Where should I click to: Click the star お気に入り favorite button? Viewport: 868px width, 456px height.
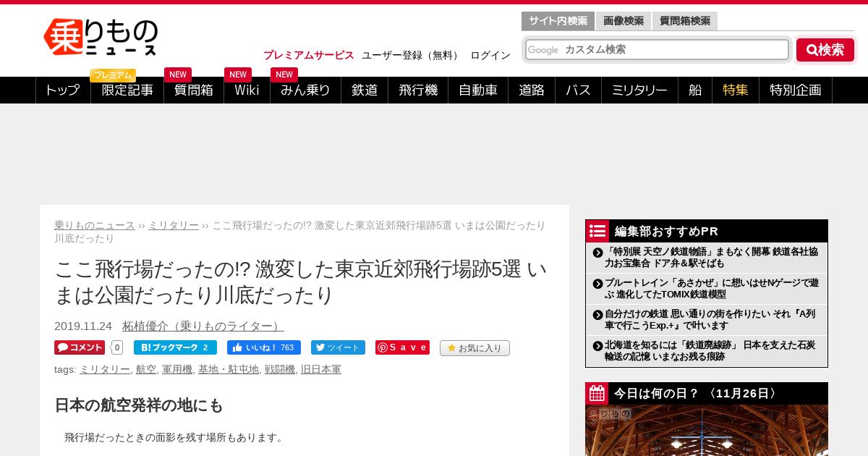[x=475, y=348]
